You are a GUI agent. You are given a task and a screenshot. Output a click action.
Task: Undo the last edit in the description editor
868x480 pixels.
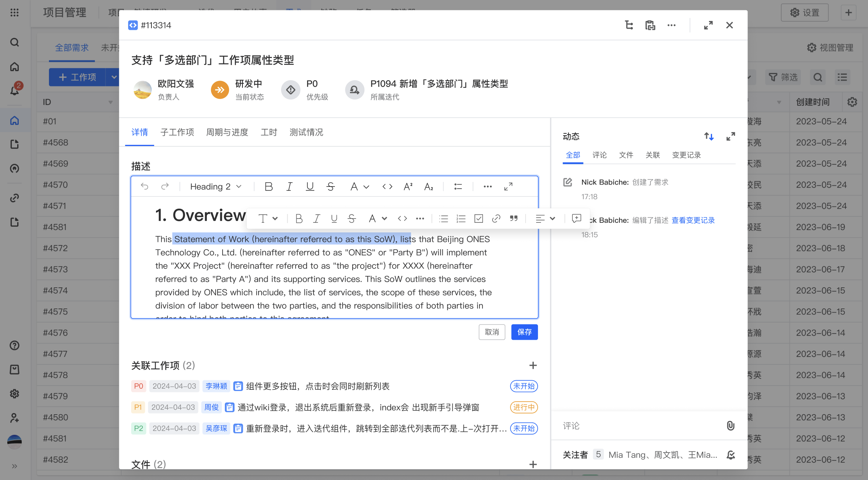(x=145, y=186)
